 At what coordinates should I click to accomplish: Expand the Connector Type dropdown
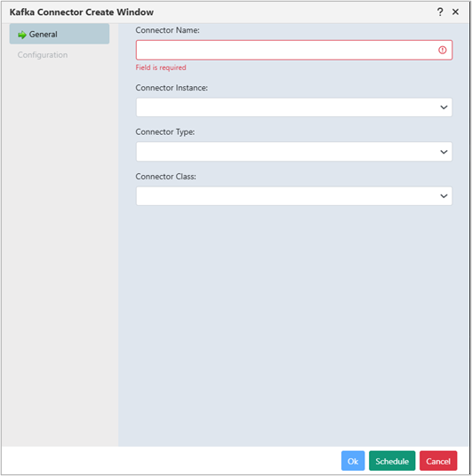(294, 152)
